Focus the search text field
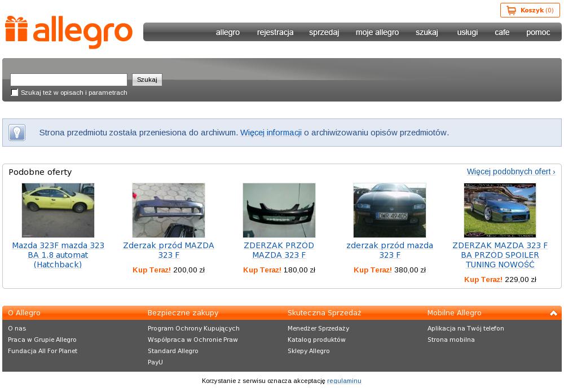Image resolution: width=564 pixels, height=392 pixels. click(69, 80)
